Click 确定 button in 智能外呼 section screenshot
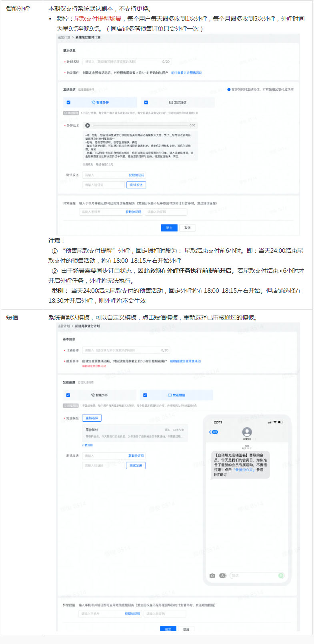 [x=169, y=228]
